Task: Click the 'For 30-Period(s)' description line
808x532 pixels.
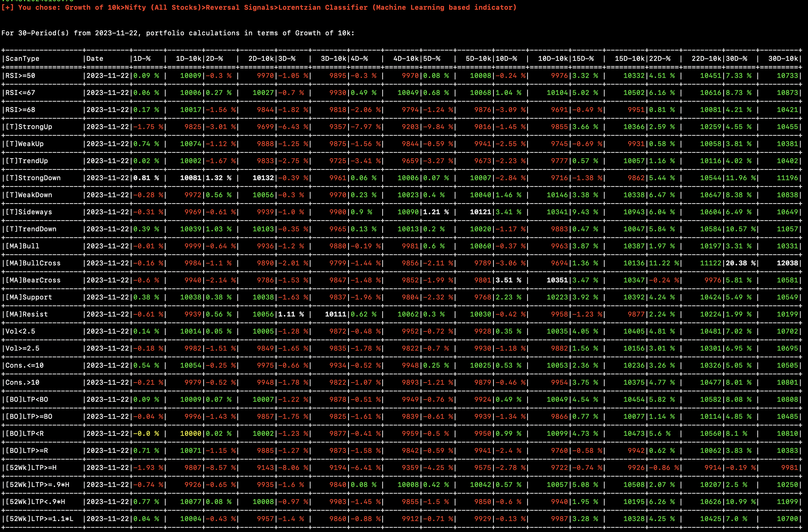Action: pos(177,33)
